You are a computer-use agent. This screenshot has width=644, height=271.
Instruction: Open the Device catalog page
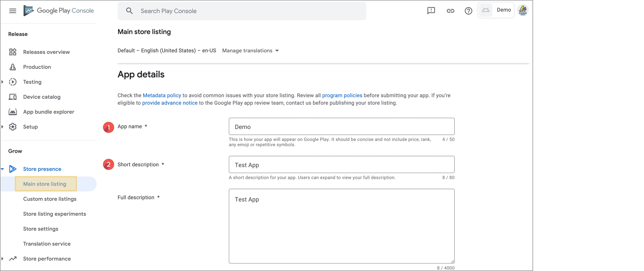[x=42, y=97]
